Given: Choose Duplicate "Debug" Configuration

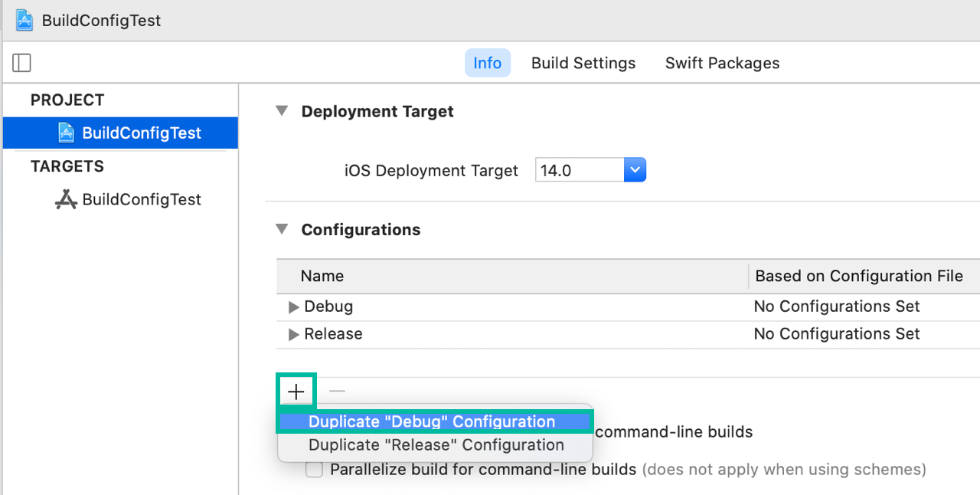Looking at the screenshot, I should click(432, 421).
